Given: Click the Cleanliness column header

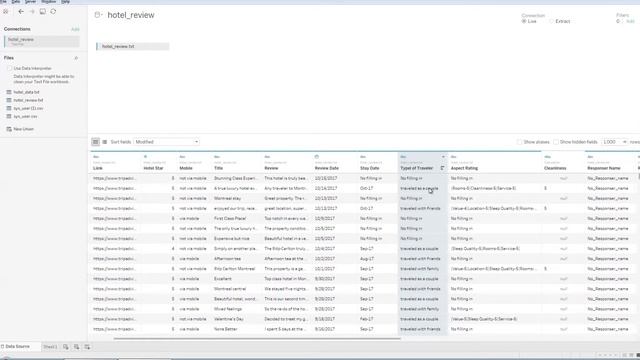Looking at the screenshot, I should click(x=555, y=168).
